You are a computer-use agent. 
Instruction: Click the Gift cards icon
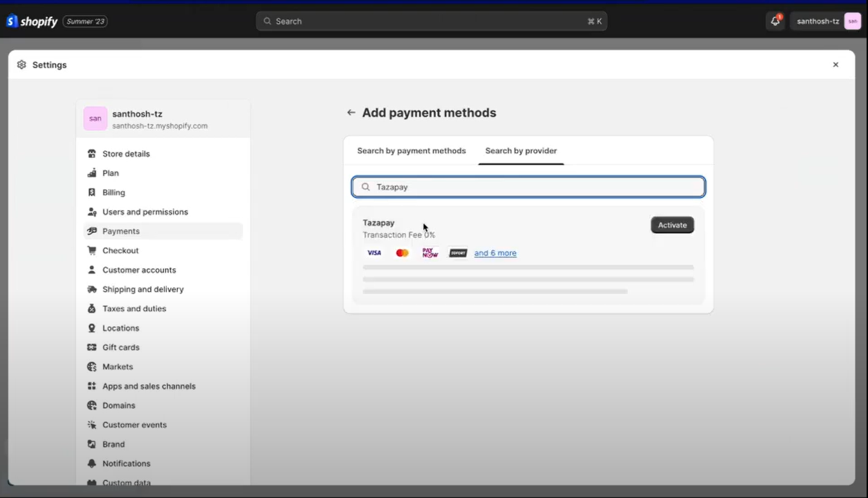coord(92,347)
